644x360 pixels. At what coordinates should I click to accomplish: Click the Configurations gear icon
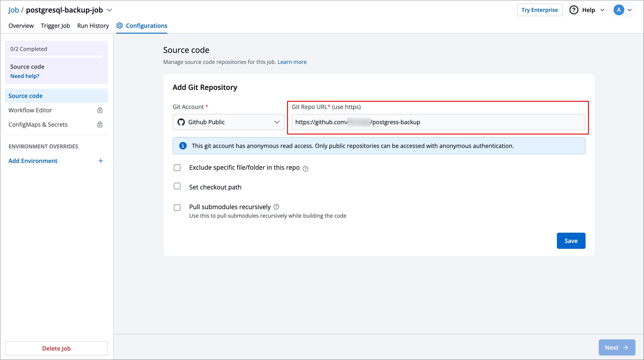click(x=119, y=25)
